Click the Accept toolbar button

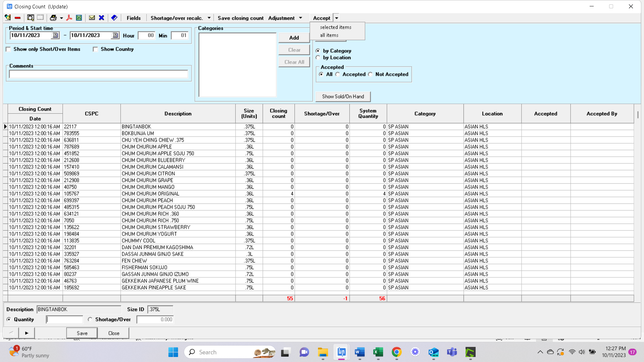pos(322,18)
